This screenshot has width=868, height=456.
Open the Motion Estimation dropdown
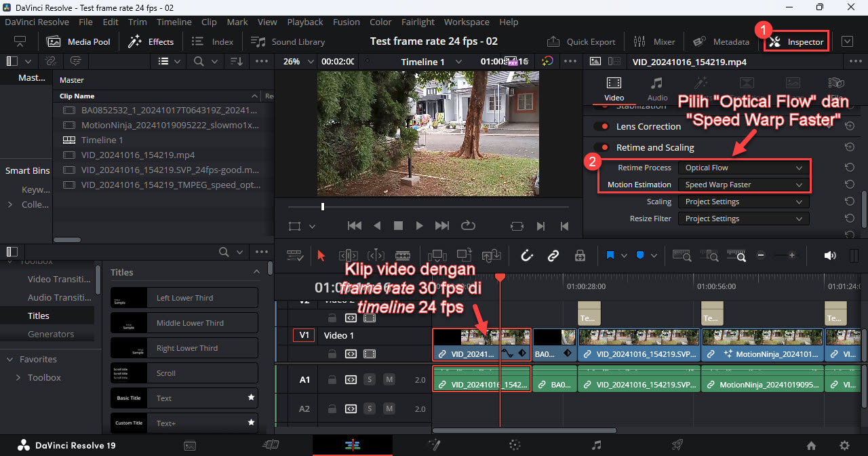pyautogui.click(x=744, y=185)
